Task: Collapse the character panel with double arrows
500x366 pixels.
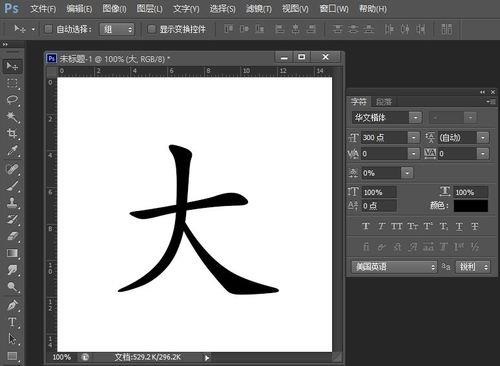Action: (x=482, y=92)
